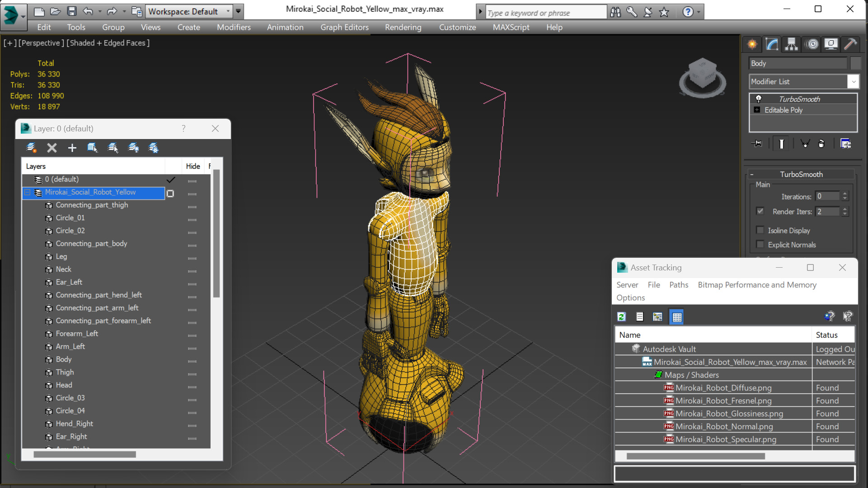The height and width of the screenshot is (488, 868).
Task: Open Bitmap Performance and Memory menu
Action: tap(757, 285)
